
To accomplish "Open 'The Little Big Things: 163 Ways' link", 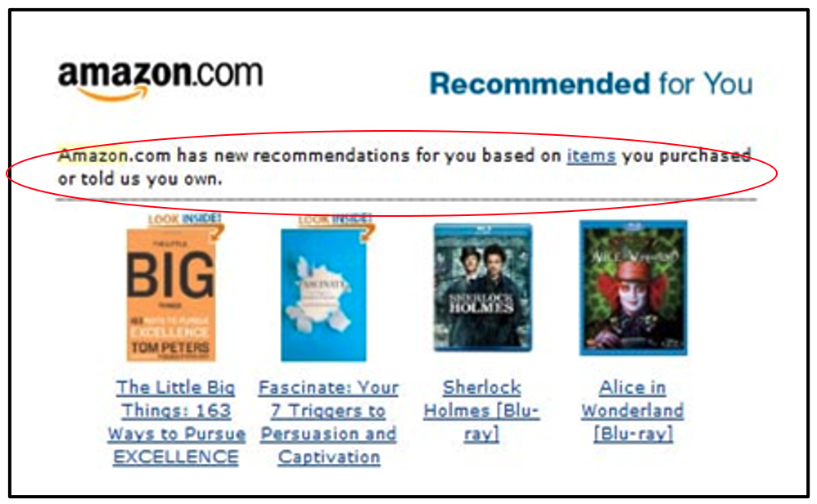I will pyautogui.click(x=176, y=421).
